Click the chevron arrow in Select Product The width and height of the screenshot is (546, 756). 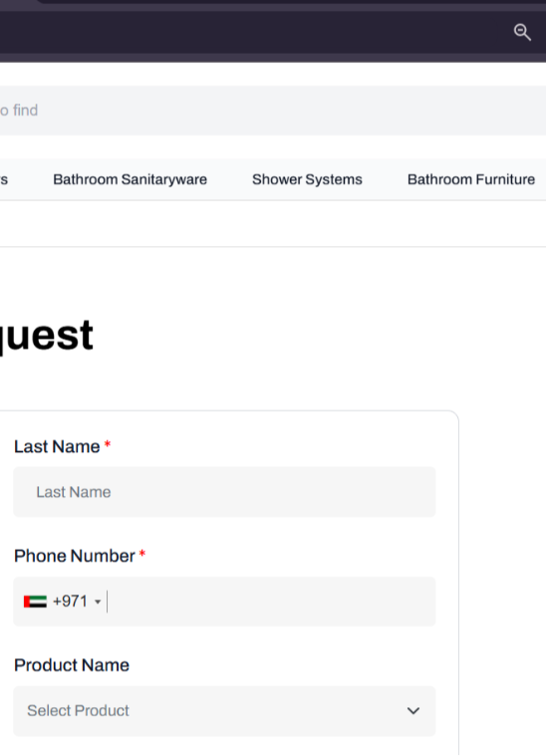[x=412, y=710]
